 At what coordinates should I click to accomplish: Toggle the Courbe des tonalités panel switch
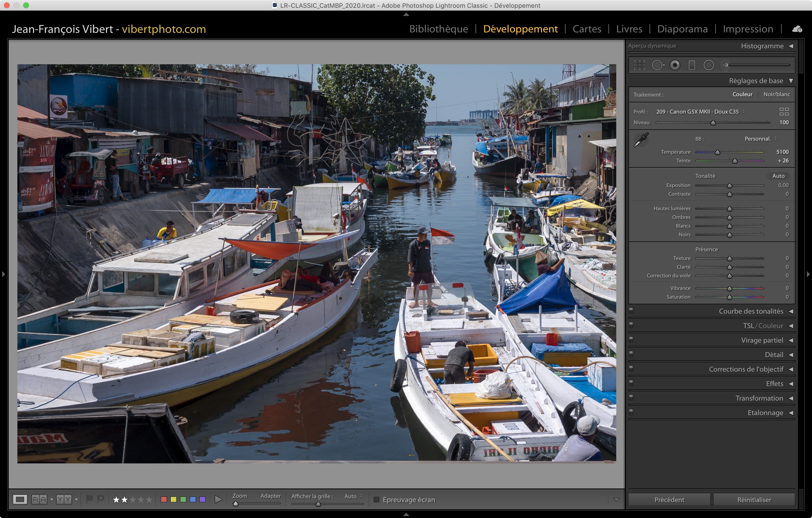tap(631, 310)
